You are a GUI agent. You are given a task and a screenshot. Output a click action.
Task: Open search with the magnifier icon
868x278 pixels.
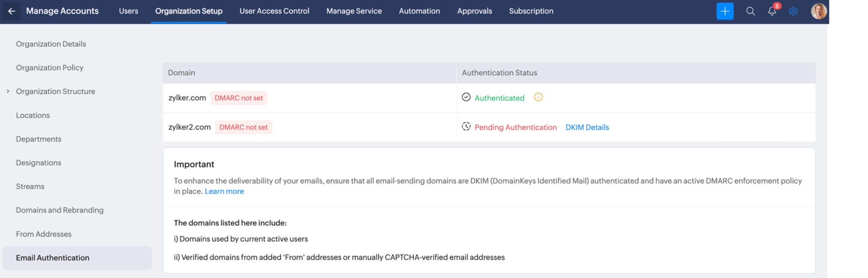(750, 11)
